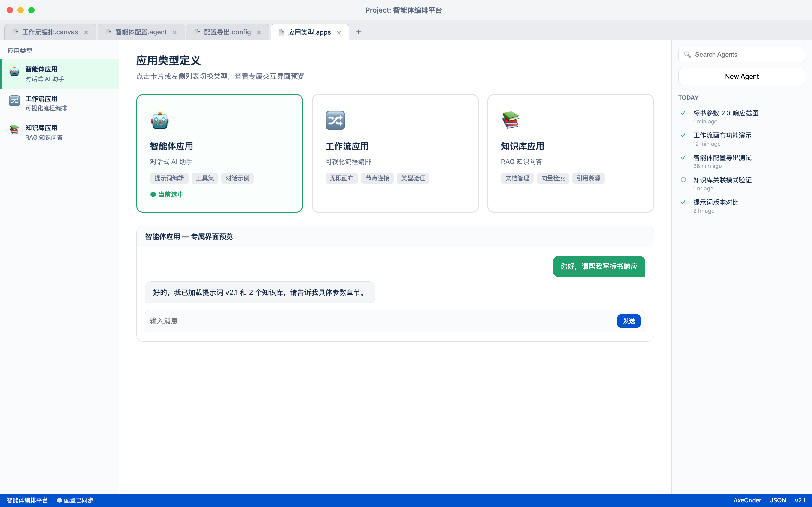Click the shuffle icon in sidebar 工作流应用 row
This screenshot has width=812, height=507.
pyautogui.click(x=14, y=100)
